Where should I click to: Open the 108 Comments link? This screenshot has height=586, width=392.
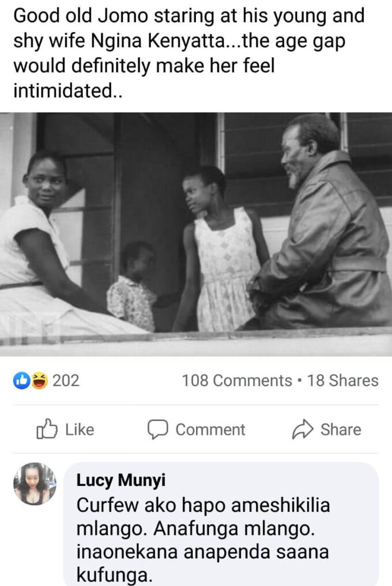click(236, 381)
